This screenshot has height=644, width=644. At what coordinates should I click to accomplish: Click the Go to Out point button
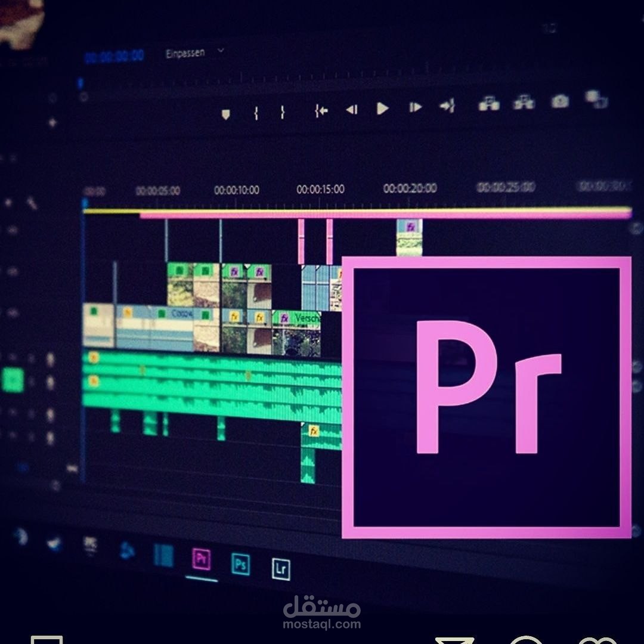pos(447,106)
